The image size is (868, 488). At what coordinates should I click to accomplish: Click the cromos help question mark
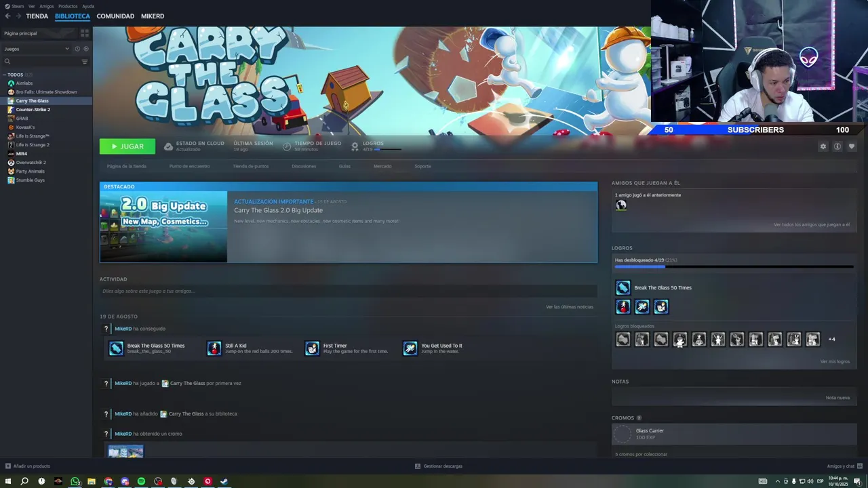pyautogui.click(x=639, y=418)
